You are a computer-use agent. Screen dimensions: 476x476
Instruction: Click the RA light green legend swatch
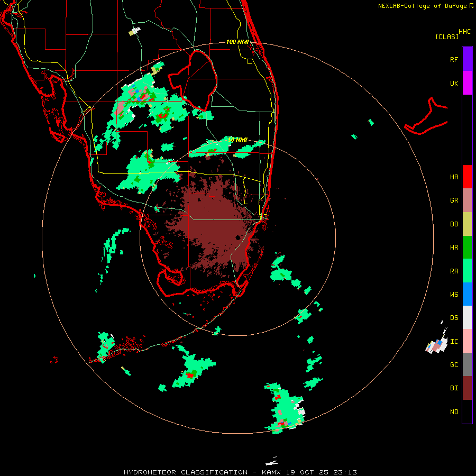(467, 271)
